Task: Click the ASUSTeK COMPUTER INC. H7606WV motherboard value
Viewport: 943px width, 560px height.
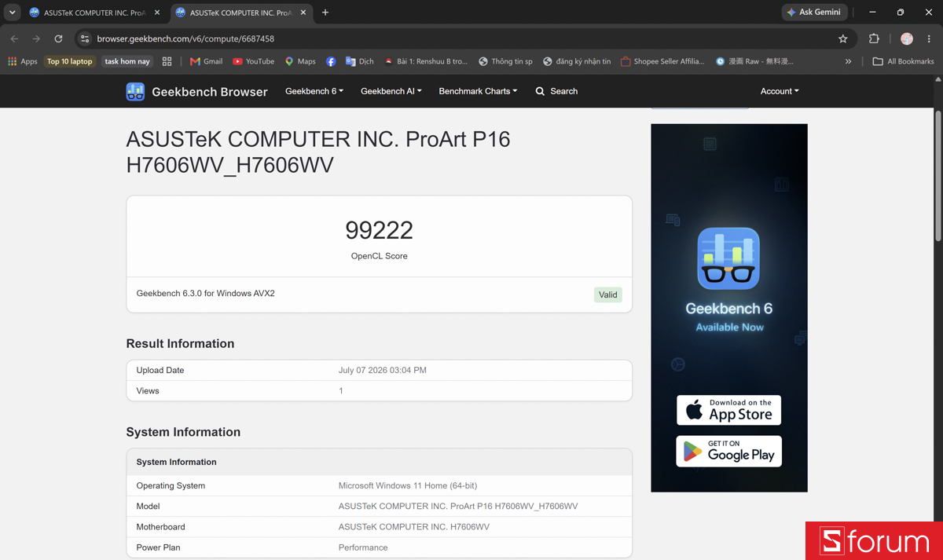Action: coord(414,527)
